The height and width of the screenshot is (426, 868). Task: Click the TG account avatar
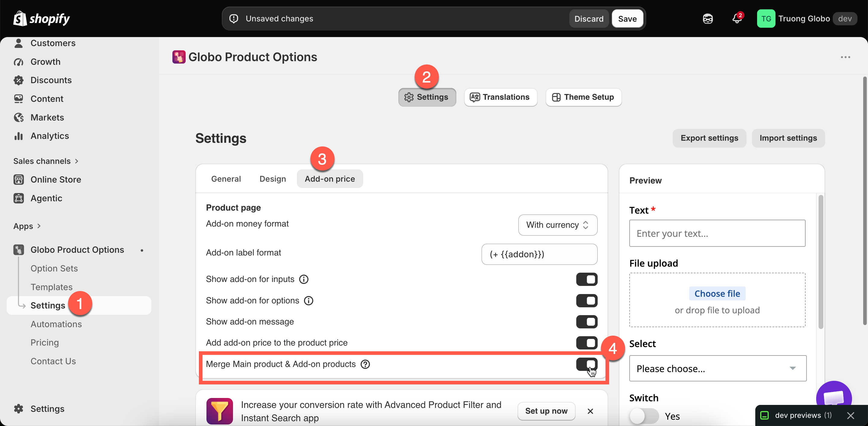click(x=766, y=18)
